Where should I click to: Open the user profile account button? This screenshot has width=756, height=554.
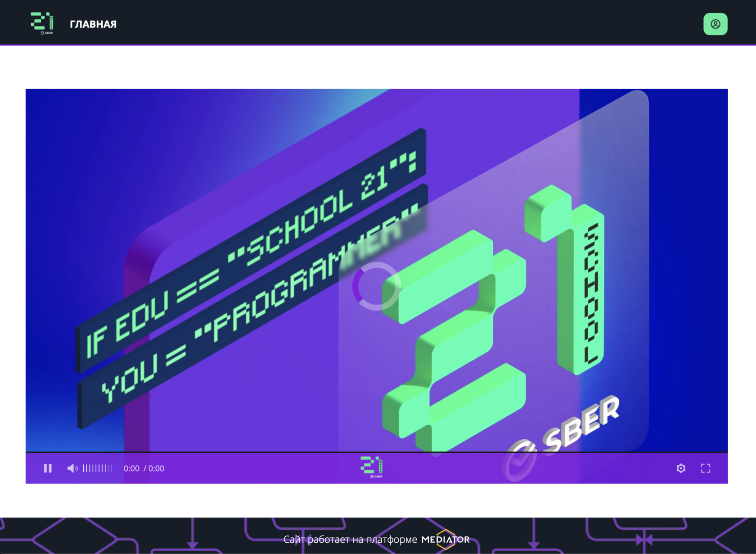715,24
